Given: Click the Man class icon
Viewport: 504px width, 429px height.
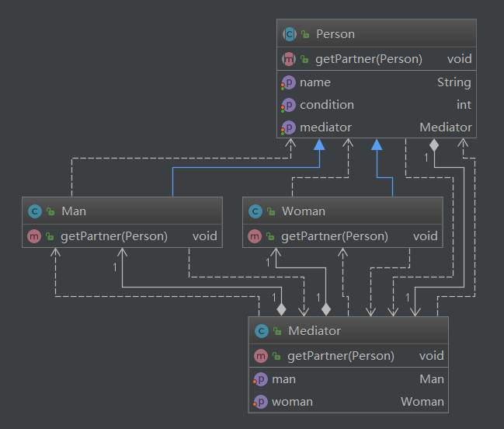Looking at the screenshot, I should [34, 211].
